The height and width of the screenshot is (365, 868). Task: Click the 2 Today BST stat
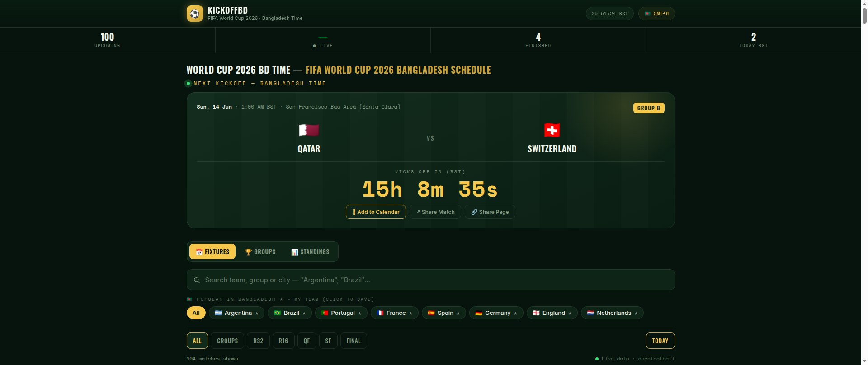point(753,40)
